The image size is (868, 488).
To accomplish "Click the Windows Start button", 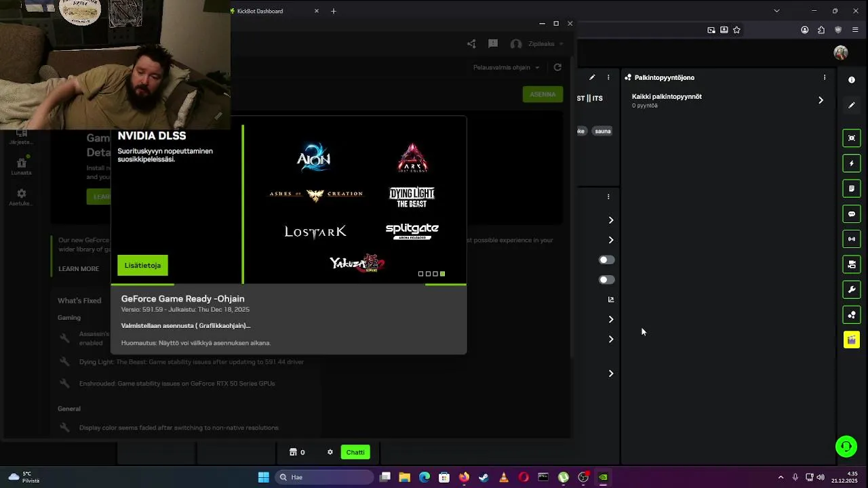I will [x=264, y=477].
